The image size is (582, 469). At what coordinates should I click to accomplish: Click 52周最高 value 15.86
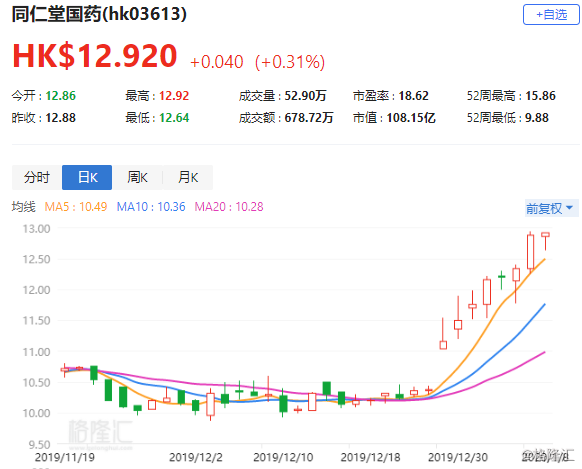541,96
